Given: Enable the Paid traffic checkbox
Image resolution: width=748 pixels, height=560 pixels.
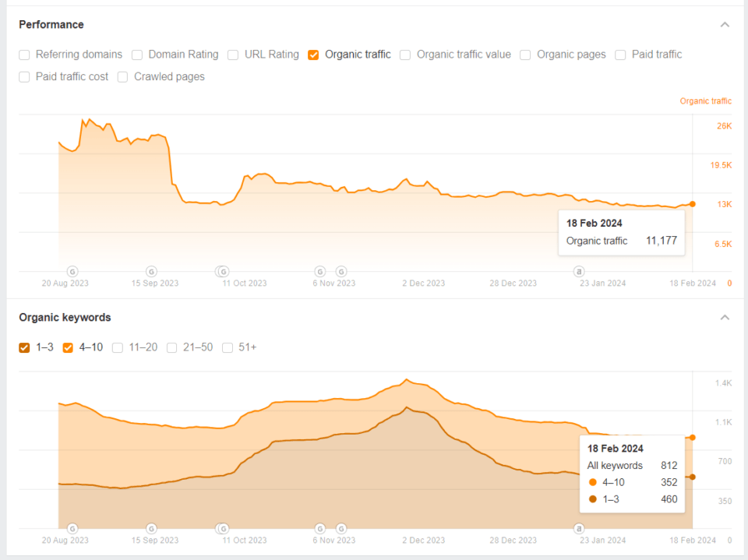Looking at the screenshot, I should tap(620, 55).
